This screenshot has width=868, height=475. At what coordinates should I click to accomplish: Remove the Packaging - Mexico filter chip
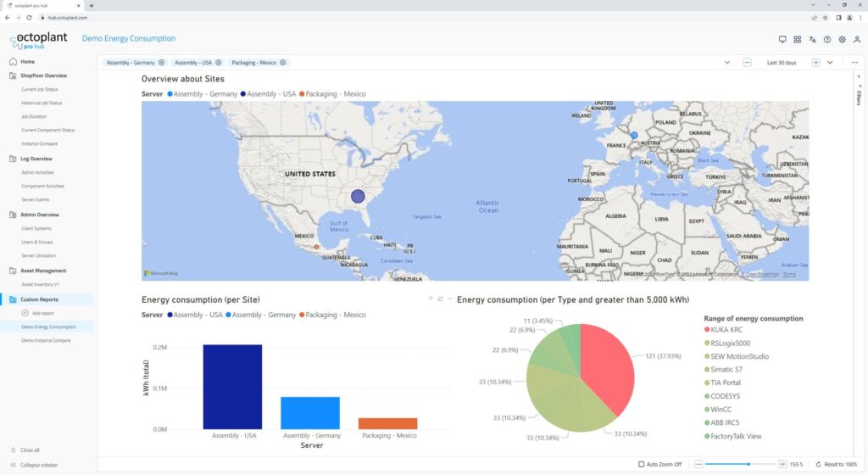pyautogui.click(x=283, y=63)
